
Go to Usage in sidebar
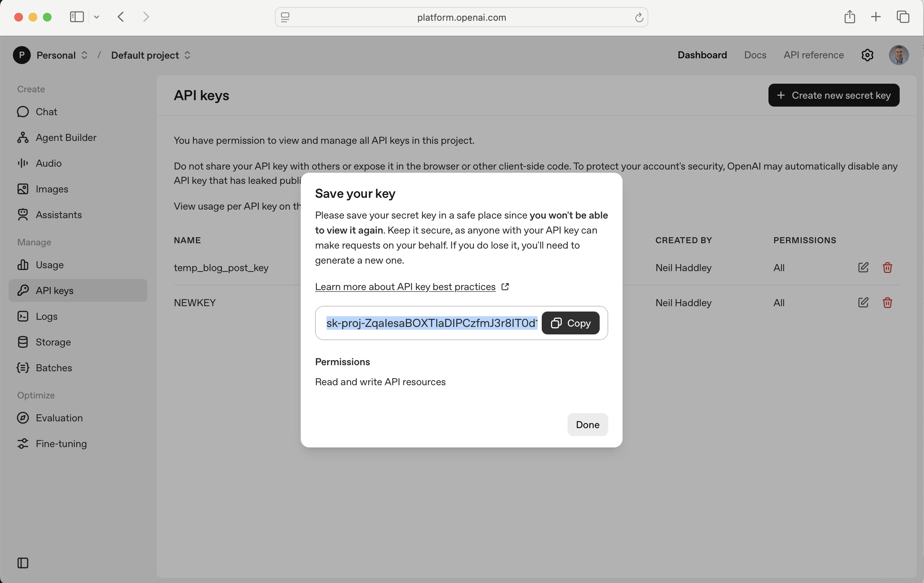tap(49, 265)
